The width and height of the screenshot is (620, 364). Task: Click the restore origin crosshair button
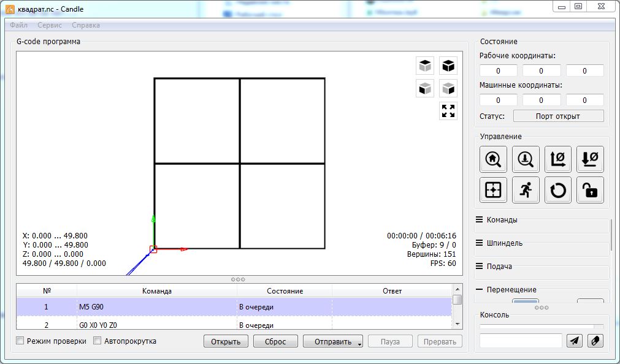[x=493, y=190]
